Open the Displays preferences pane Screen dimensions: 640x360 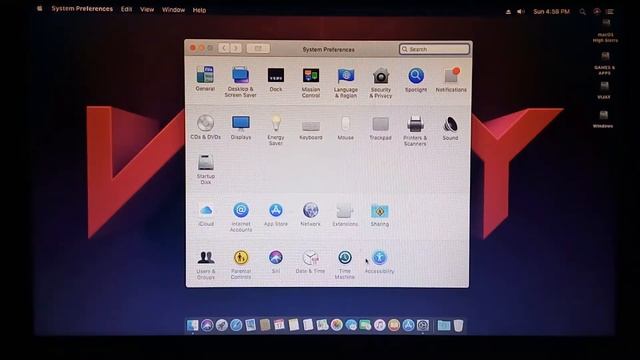pyautogui.click(x=241, y=127)
